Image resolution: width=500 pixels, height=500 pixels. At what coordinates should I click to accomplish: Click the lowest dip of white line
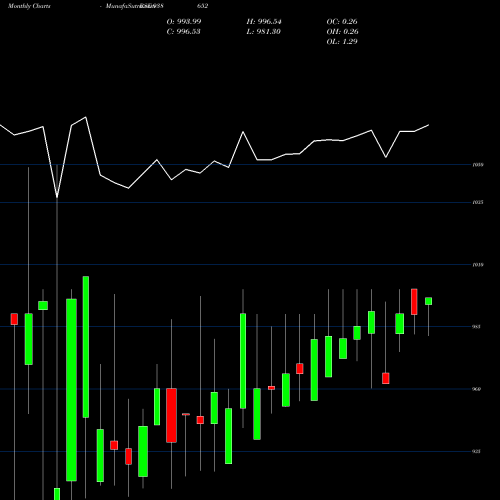tap(57, 197)
